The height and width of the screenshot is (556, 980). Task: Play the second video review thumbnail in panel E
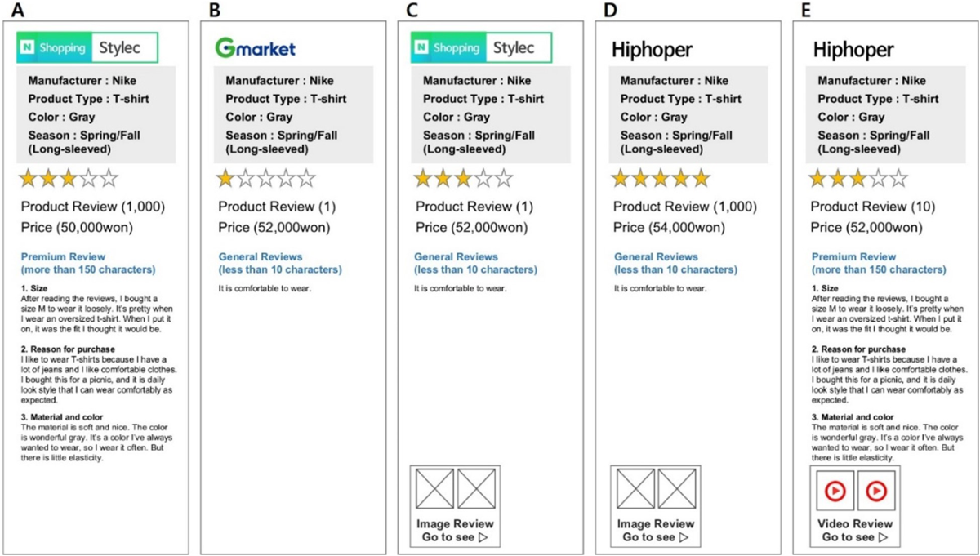pos(876,490)
